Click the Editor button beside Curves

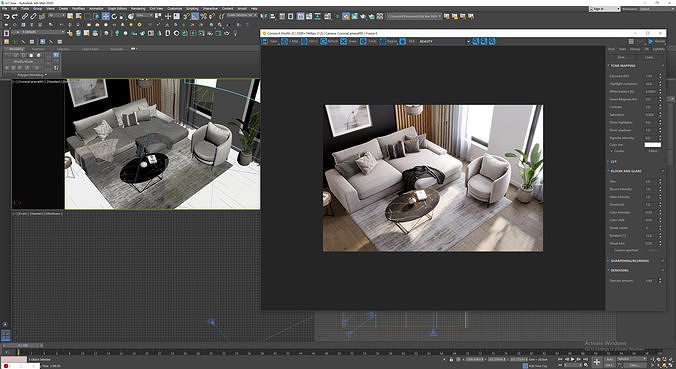(653, 151)
